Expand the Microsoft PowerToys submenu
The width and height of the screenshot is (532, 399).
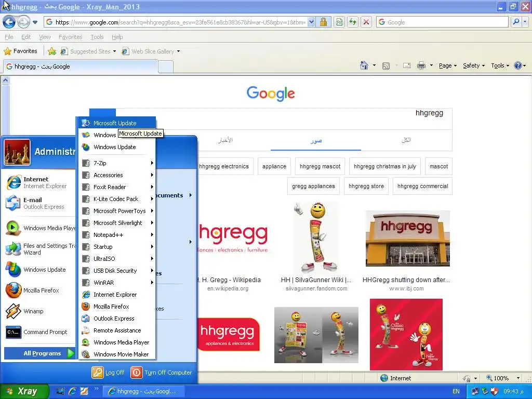tap(117, 211)
